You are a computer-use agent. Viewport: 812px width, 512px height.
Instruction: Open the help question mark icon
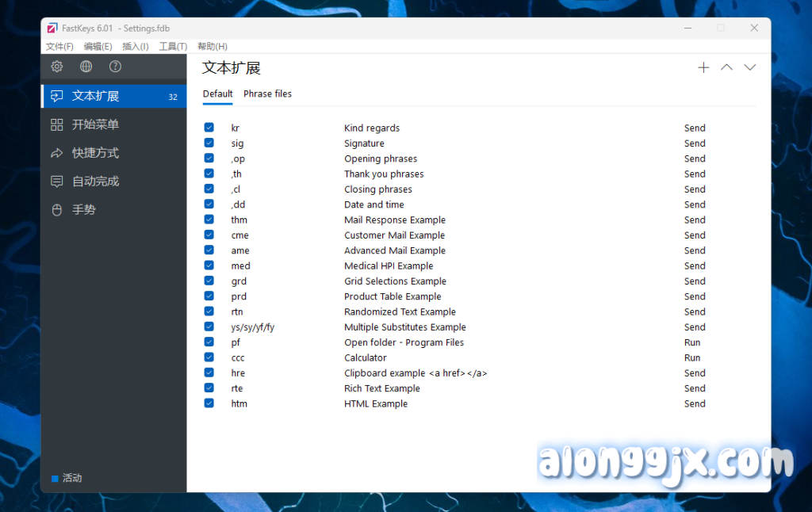click(x=116, y=67)
